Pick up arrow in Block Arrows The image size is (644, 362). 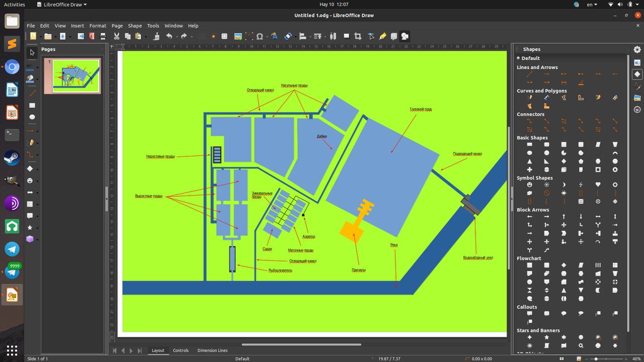[x=563, y=217]
